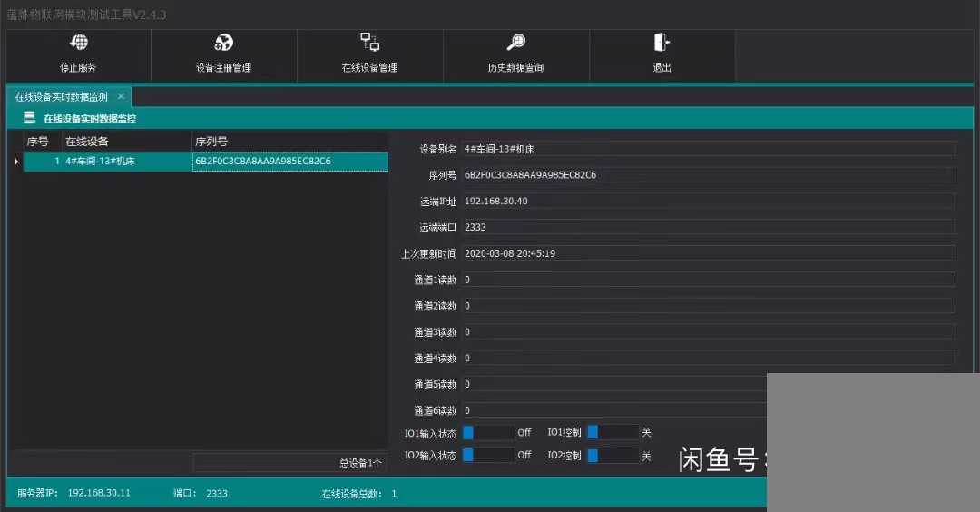Click the 上次更新时间 field
Image resolution: width=980 pixels, height=512 pixels.
709,254
